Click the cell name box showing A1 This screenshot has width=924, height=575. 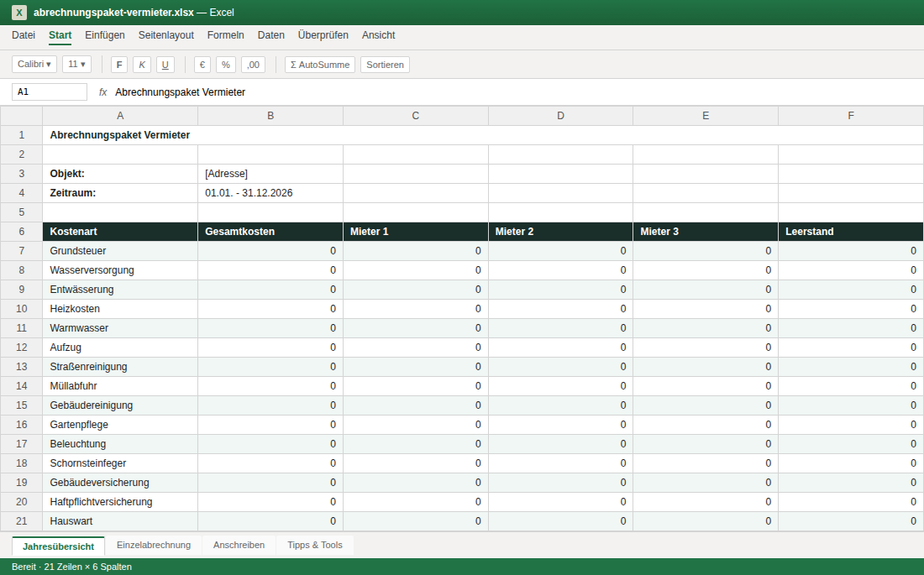tap(50, 91)
